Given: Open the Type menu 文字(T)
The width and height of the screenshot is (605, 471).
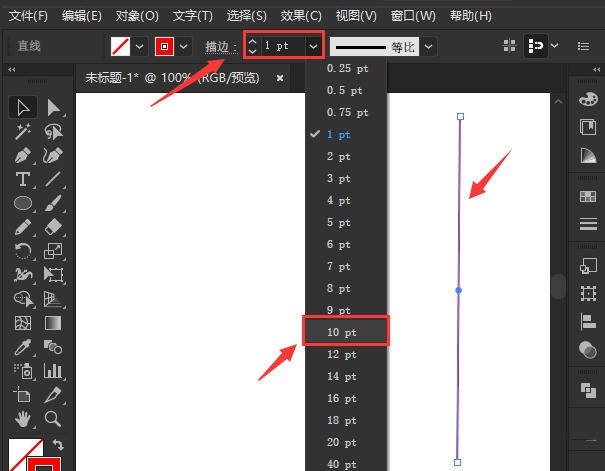Looking at the screenshot, I should (193, 16).
